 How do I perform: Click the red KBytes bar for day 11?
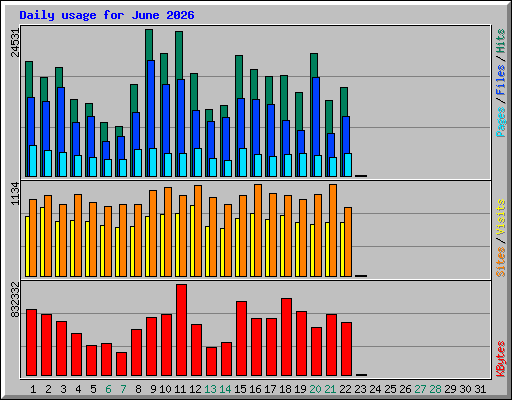coord(181,330)
